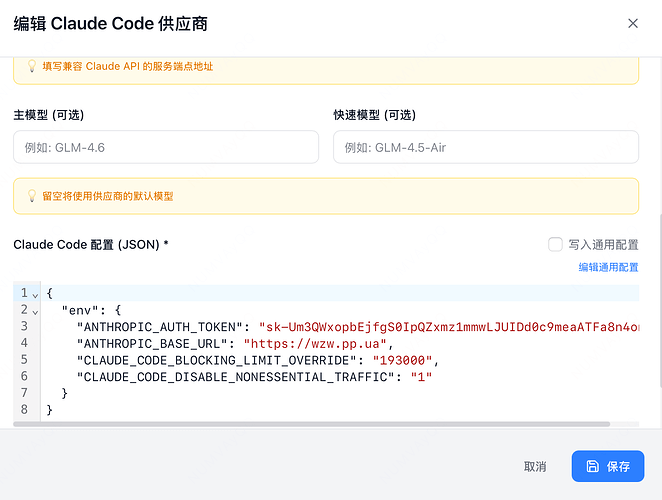662x500 pixels.
Task: Click the 快速模型 input field
Action: tap(486, 147)
